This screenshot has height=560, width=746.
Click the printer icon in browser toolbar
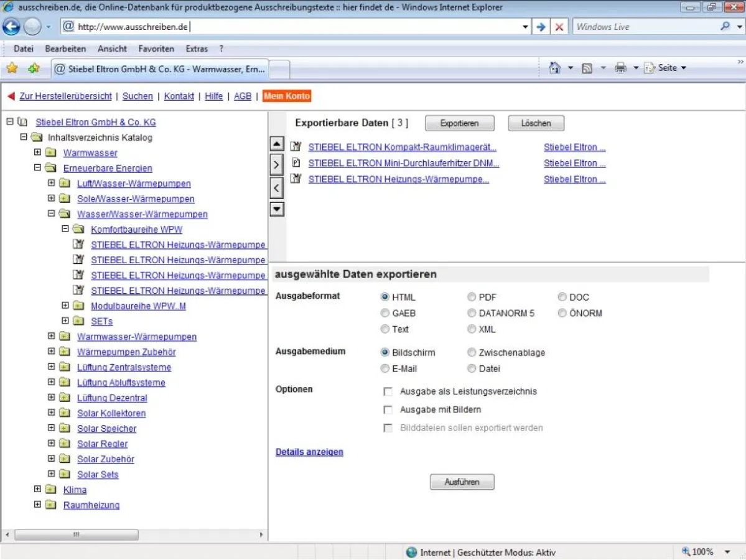(620, 68)
